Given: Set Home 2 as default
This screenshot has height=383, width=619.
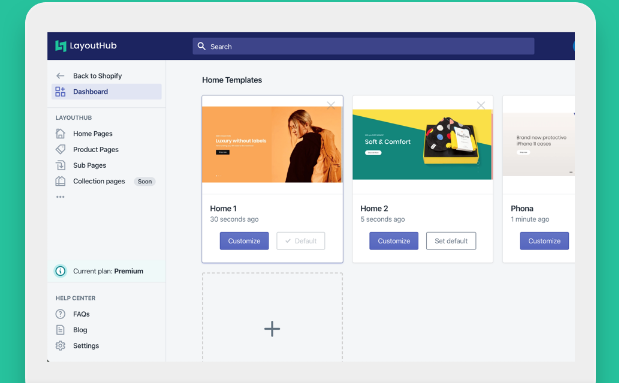Looking at the screenshot, I should [x=451, y=241].
